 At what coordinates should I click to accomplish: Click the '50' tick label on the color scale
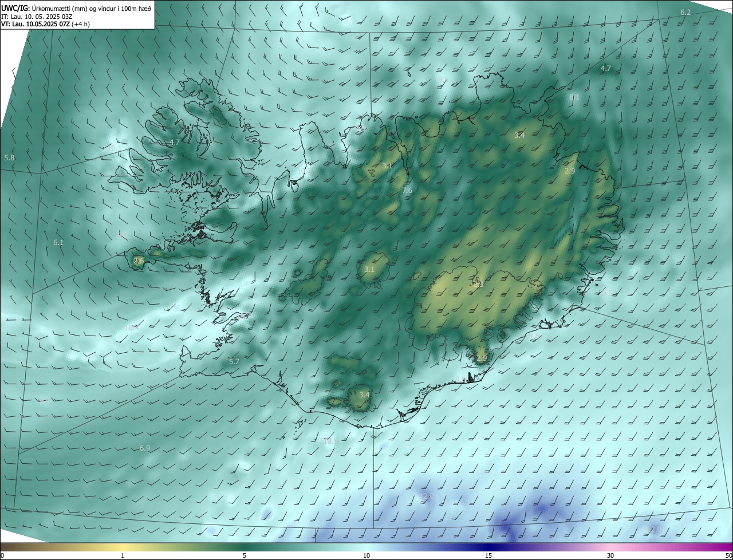(x=728, y=555)
